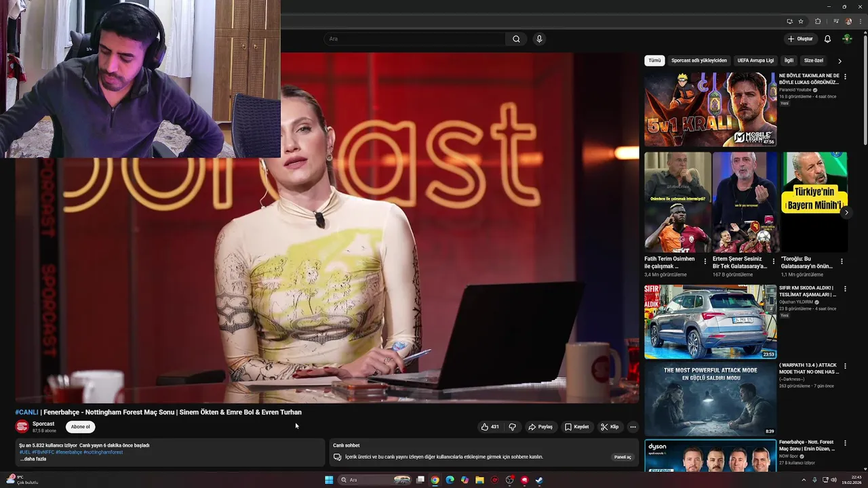Subscribe with the Abone ol button
Image resolution: width=868 pixels, height=488 pixels.
80,427
